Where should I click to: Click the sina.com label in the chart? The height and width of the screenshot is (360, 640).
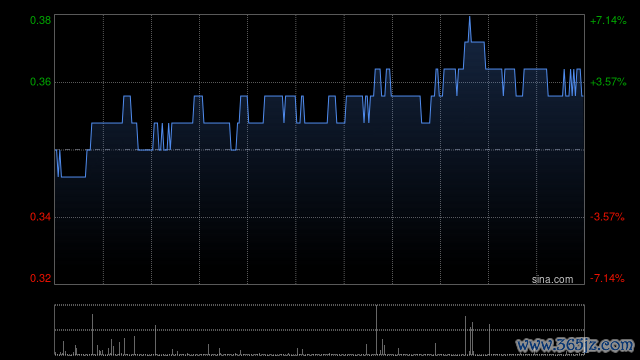click(552, 279)
